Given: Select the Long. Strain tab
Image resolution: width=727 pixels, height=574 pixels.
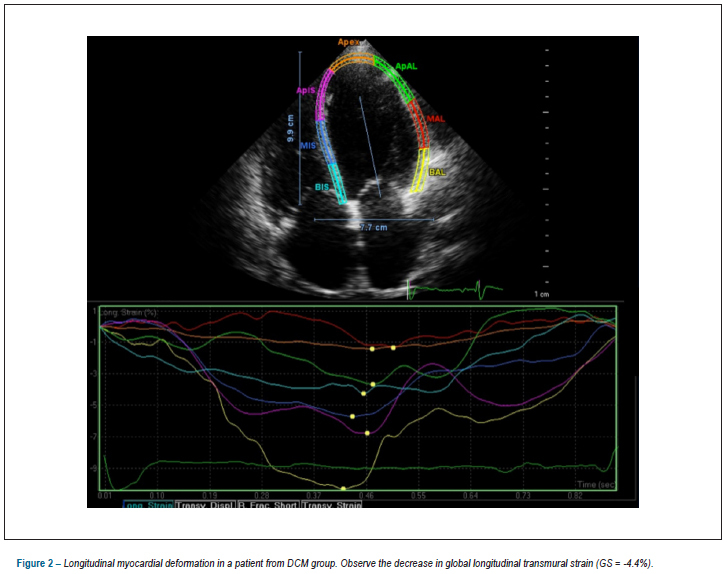Looking at the screenshot, I should point(148,504).
